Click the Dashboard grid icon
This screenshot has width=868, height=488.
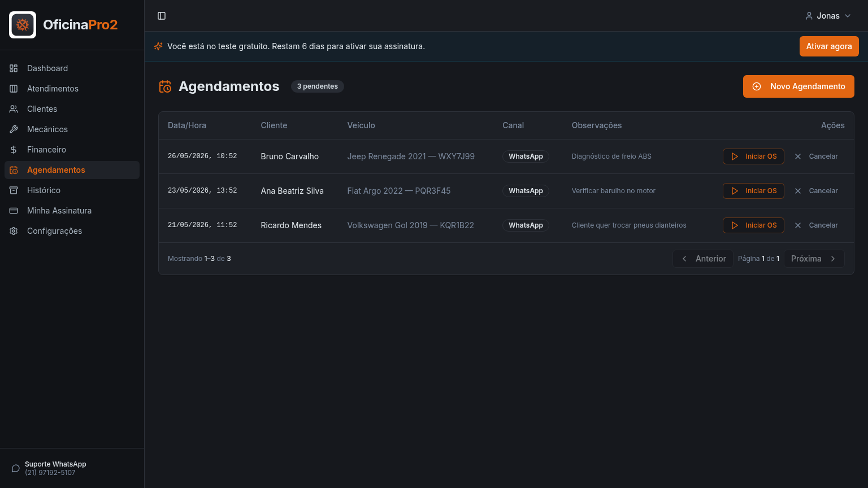tap(14, 68)
